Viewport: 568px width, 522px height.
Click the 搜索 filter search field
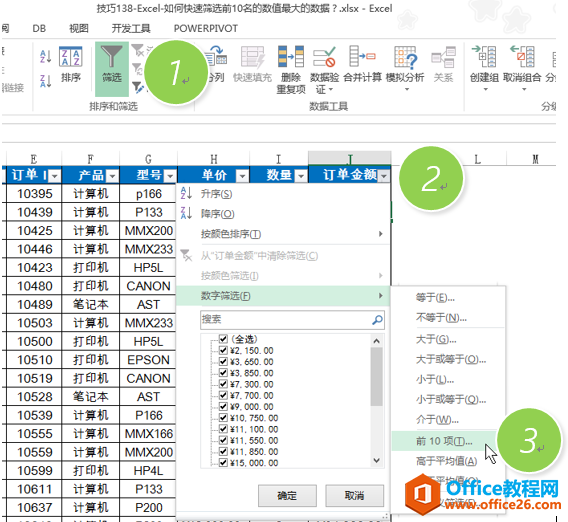[292, 320]
